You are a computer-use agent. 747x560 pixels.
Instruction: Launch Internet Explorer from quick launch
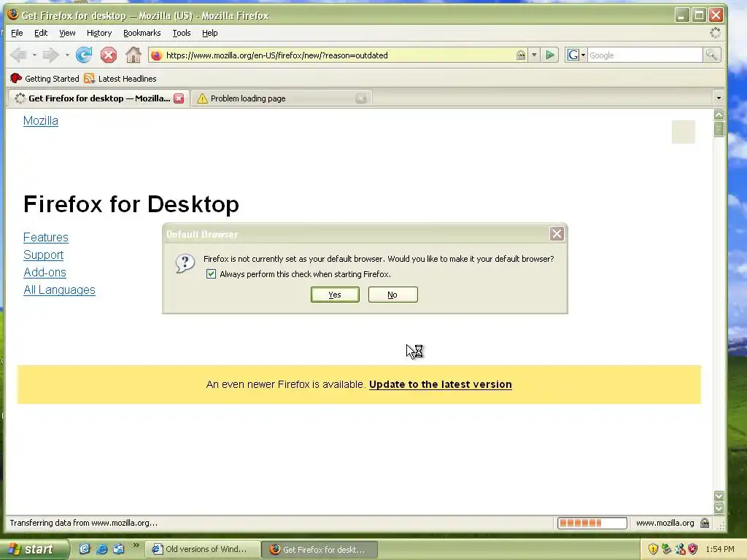click(x=102, y=549)
